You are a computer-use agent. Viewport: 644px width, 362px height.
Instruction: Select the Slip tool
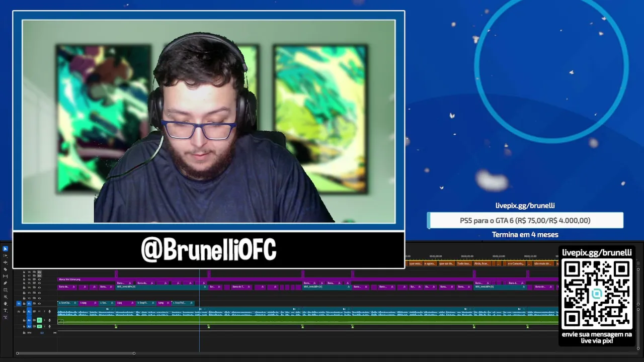coord(6,276)
